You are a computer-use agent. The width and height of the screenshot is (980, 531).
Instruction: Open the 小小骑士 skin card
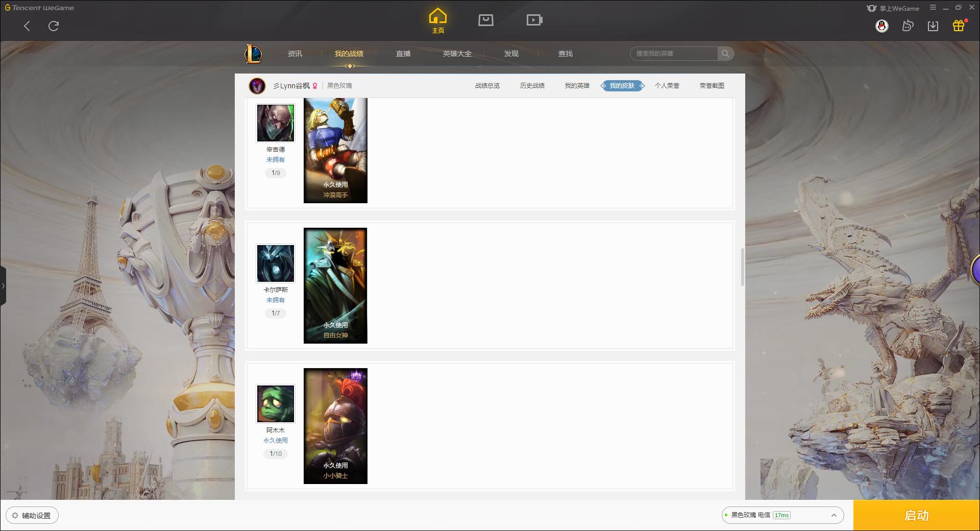pyautogui.click(x=335, y=426)
